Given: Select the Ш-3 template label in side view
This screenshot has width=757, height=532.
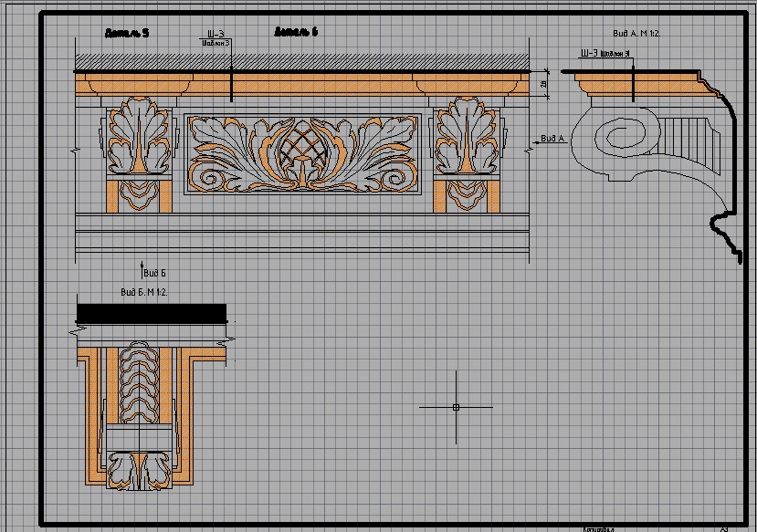Looking at the screenshot, I should coord(599,54).
